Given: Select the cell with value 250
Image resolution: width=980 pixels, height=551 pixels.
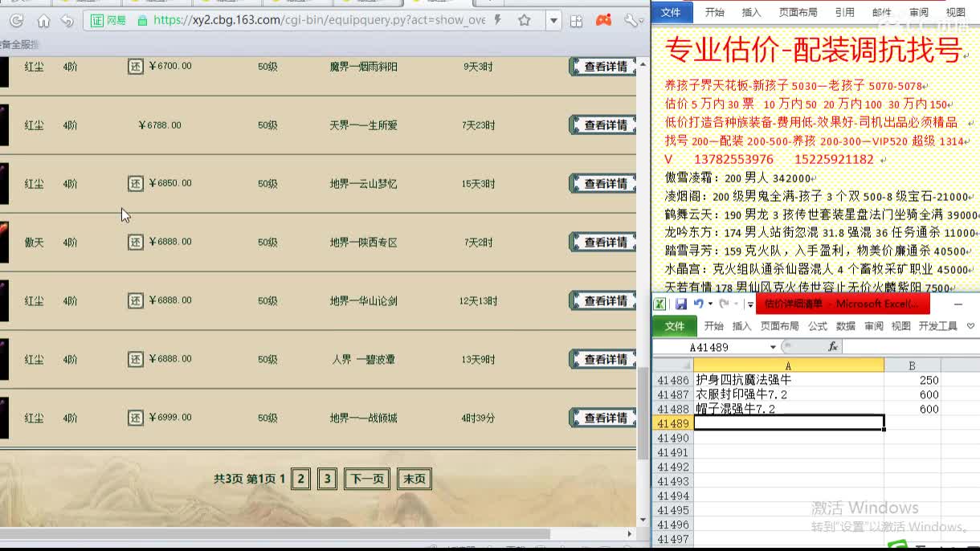Looking at the screenshot, I should [912, 380].
